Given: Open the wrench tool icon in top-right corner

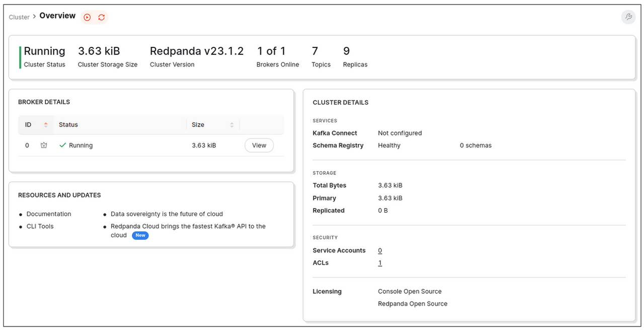Looking at the screenshot, I should (628, 17).
